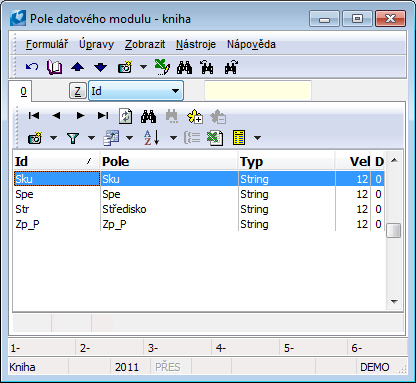Click the Vel column header
The image size is (416, 383).
pyautogui.click(x=353, y=161)
